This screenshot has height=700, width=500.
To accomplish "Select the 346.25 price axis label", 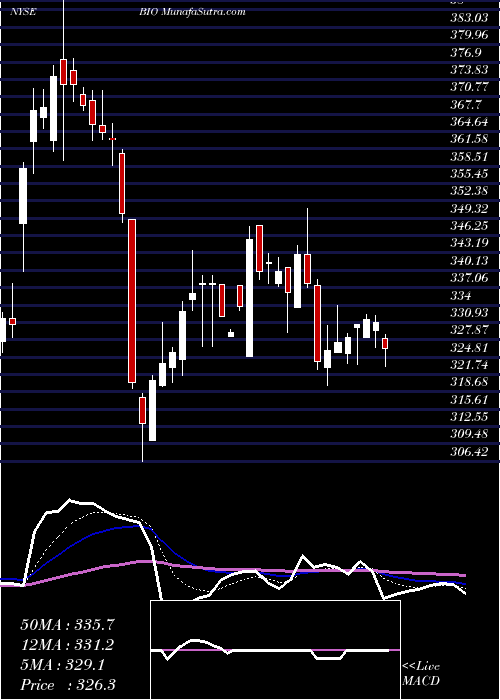I will 467,226.
